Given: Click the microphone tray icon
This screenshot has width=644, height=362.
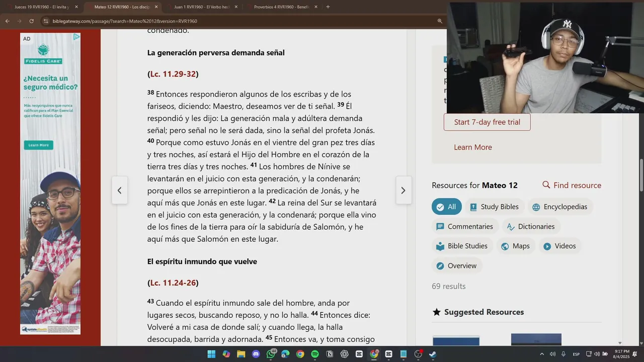Looking at the screenshot, I should point(563,354).
